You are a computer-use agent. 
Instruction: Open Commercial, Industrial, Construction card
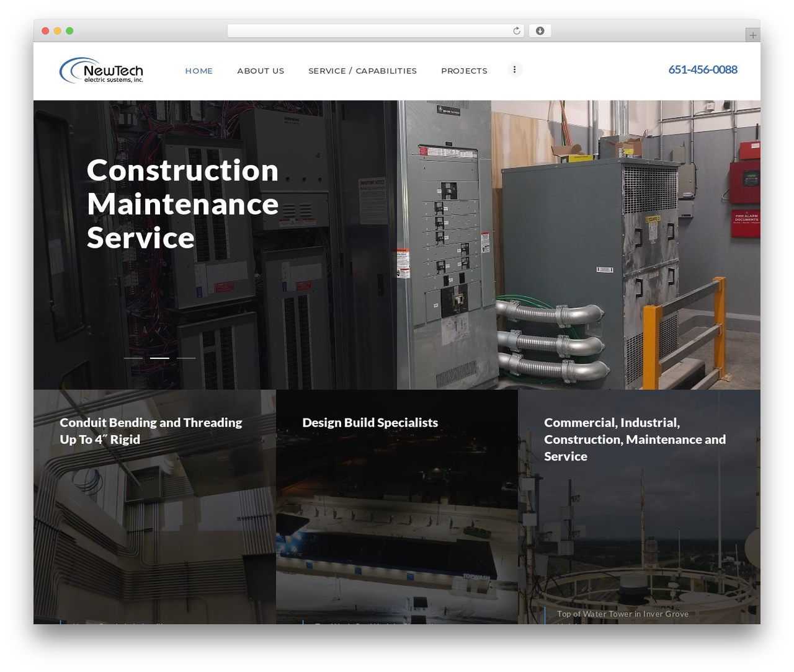coord(639,507)
